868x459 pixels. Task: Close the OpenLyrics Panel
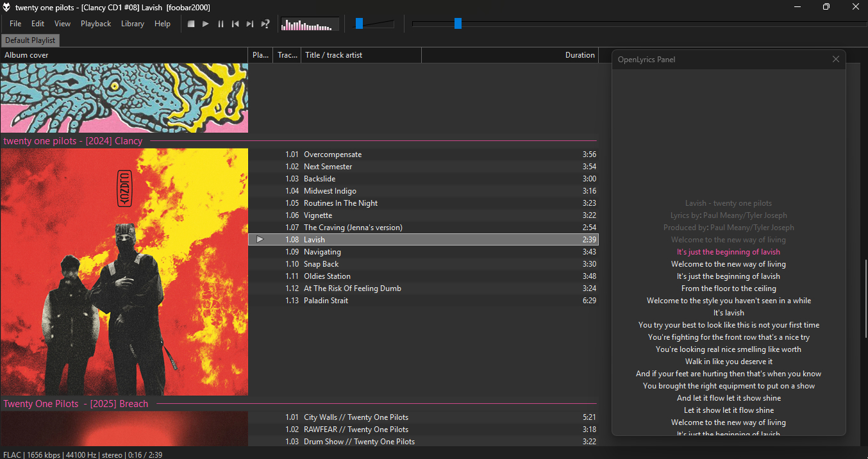[x=835, y=59]
